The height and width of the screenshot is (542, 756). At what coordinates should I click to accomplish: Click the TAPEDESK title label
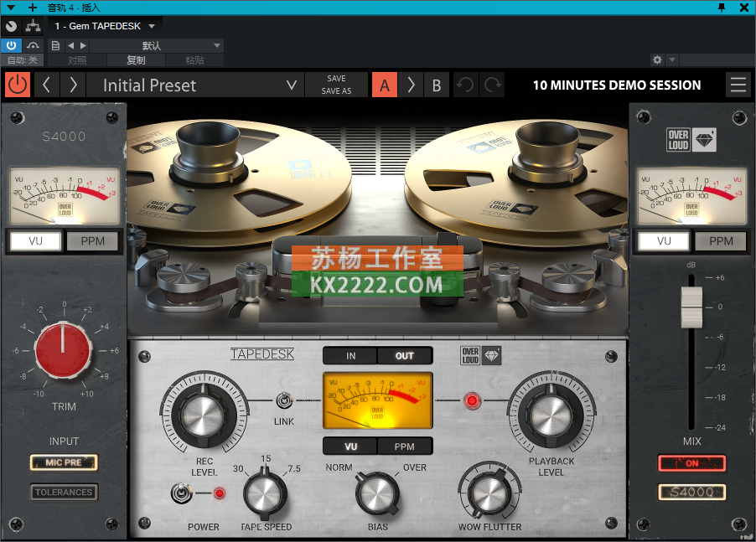261,354
